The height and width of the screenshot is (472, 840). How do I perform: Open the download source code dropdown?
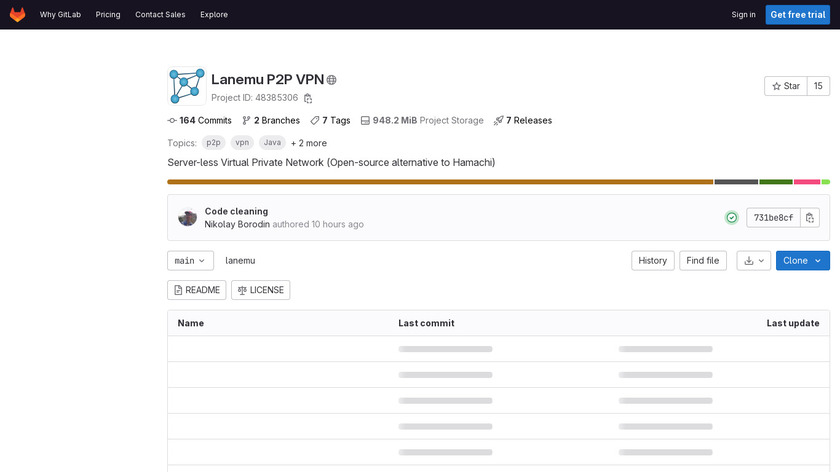pos(754,260)
